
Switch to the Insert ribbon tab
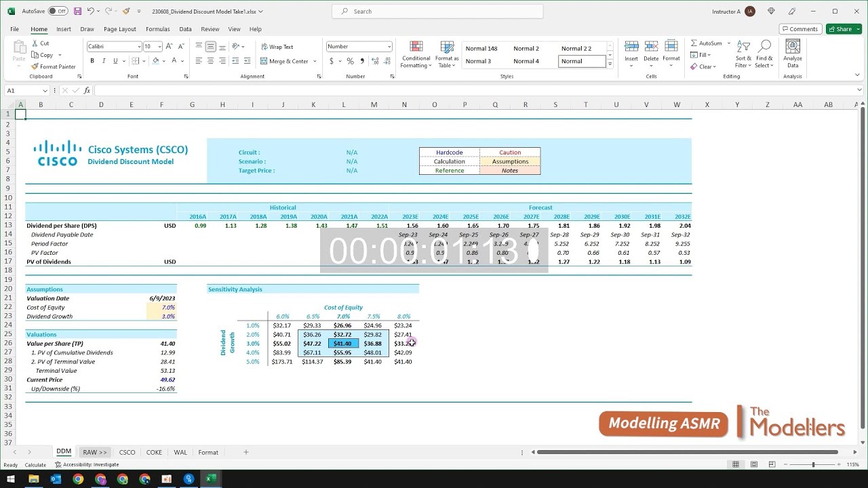64,29
